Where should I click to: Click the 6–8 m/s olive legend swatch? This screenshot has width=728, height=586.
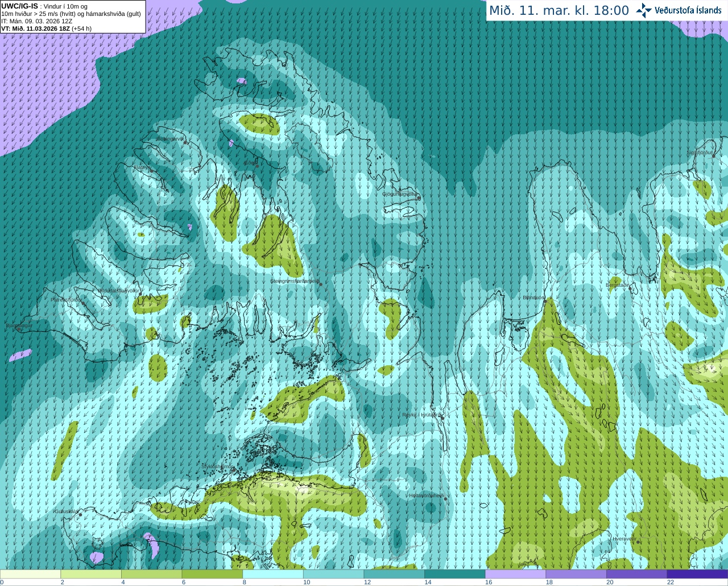212,574
